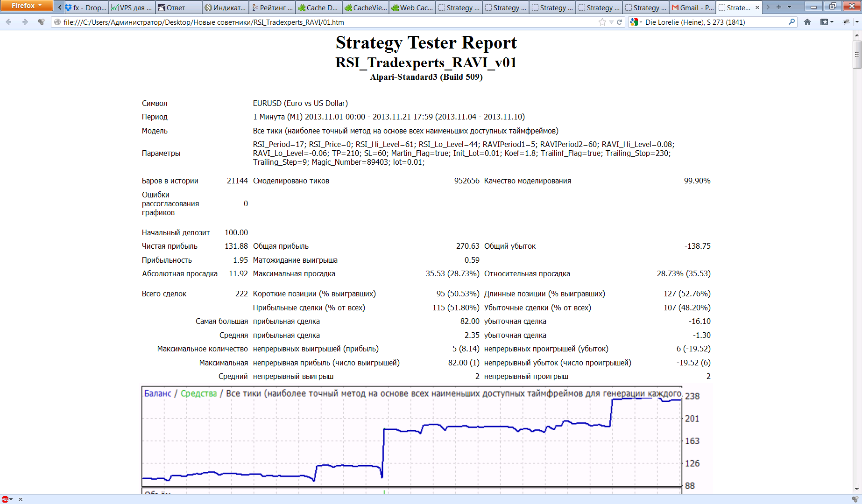Screen dimensions: 862x504
Task: Switch to the 'Рейтинг ...' tab
Action: 272,7
